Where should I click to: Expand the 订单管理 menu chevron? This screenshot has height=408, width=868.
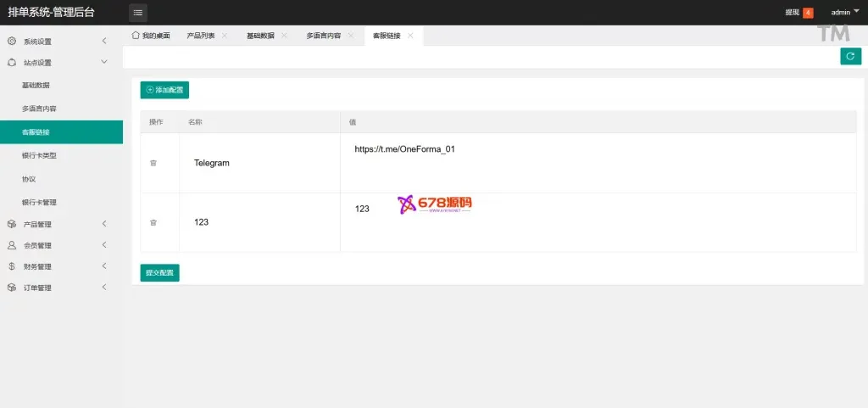(103, 288)
